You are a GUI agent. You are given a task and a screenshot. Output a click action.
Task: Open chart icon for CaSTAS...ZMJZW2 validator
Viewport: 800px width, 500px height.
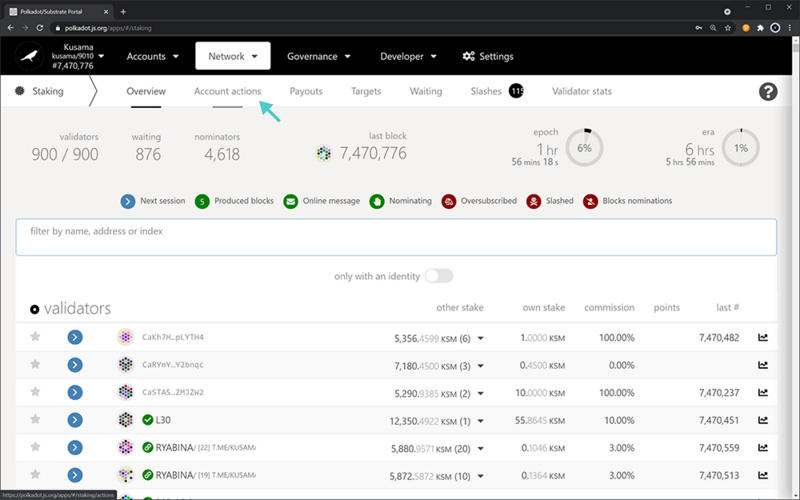[763, 392]
